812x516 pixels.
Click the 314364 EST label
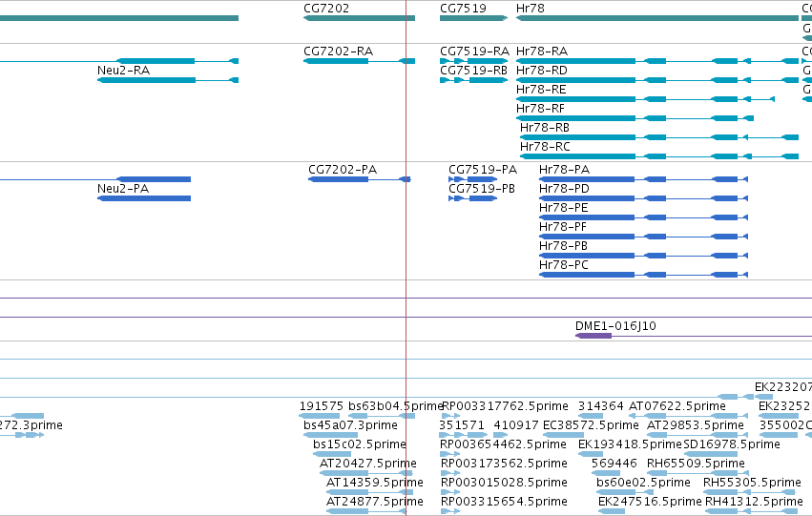click(x=601, y=406)
